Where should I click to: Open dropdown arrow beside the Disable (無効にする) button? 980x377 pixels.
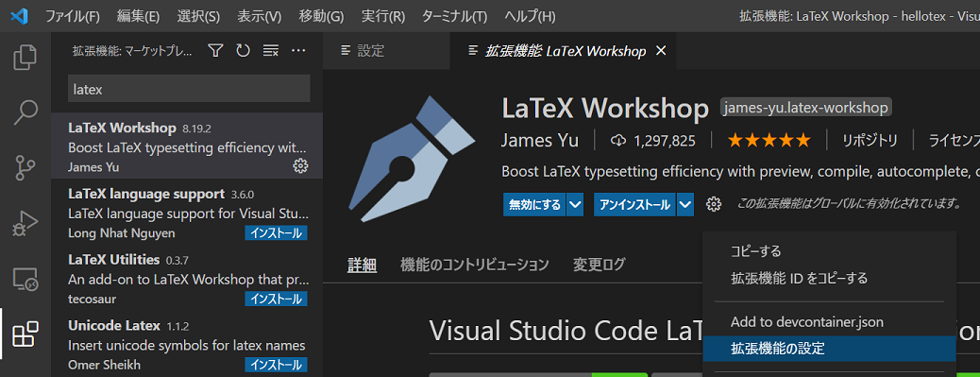pyautogui.click(x=576, y=204)
